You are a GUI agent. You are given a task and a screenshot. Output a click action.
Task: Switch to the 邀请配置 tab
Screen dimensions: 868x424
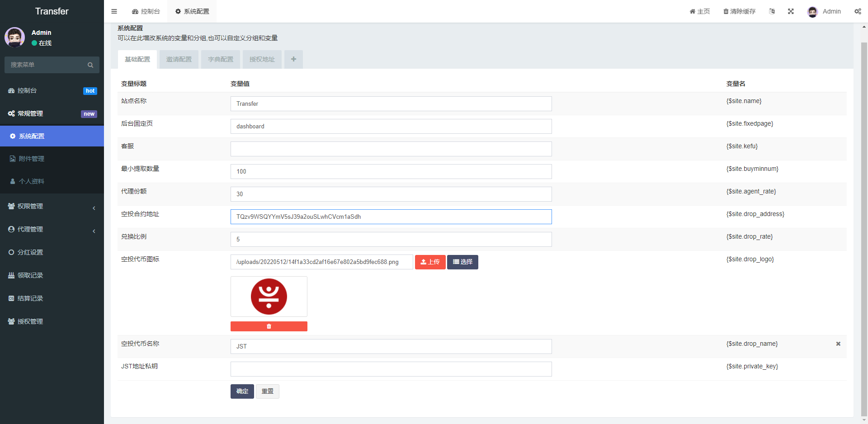pos(179,59)
